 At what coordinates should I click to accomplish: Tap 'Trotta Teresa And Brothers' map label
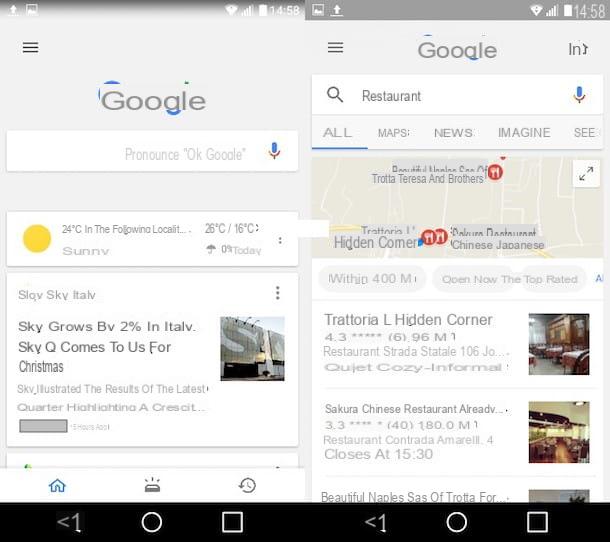428,179
